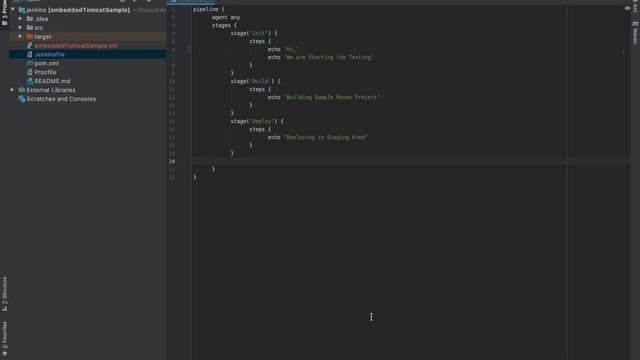Collapse the jenkins project root node
The width and height of the screenshot is (640, 360).
[13, 9]
